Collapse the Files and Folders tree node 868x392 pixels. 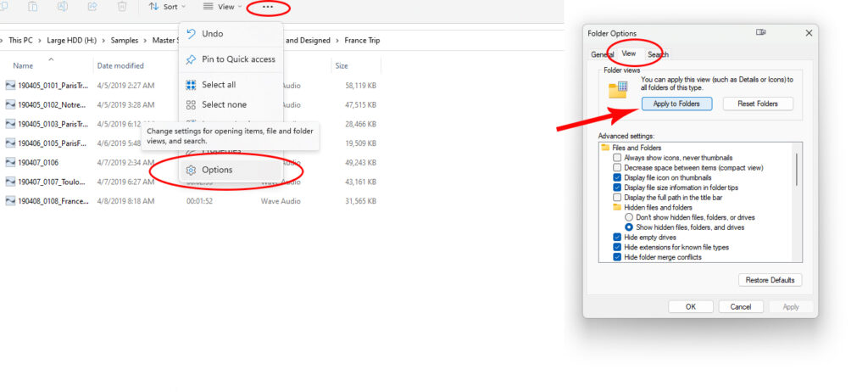605,148
